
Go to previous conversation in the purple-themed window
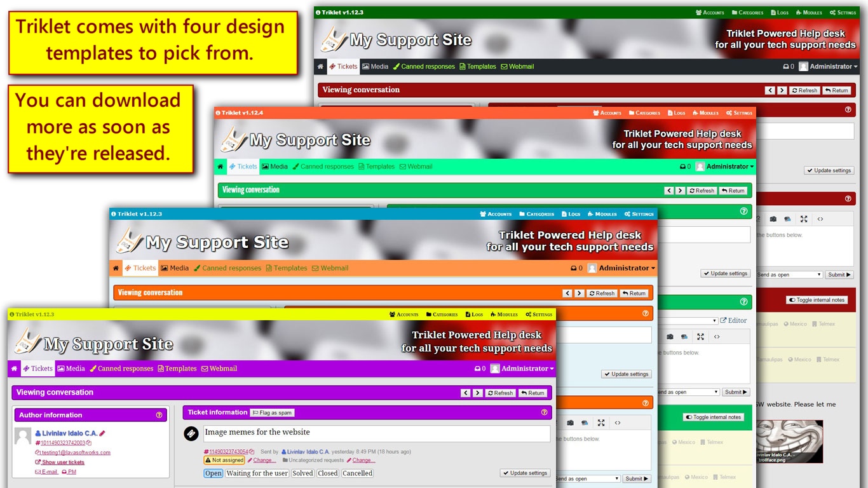pyautogui.click(x=466, y=393)
